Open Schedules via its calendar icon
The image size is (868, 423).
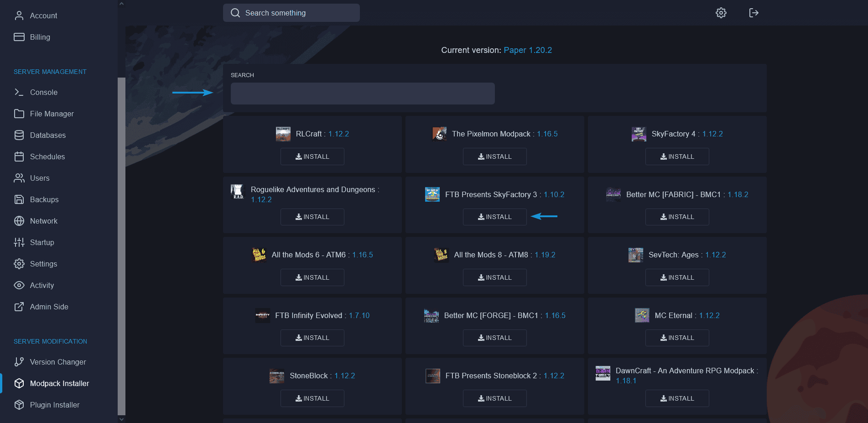(x=19, y=157)
